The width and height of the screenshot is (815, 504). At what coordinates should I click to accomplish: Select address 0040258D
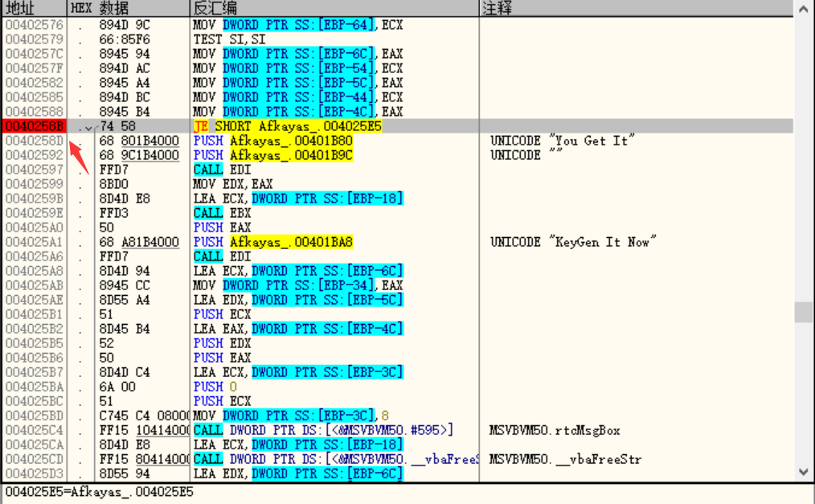click(x=35, y=141)
